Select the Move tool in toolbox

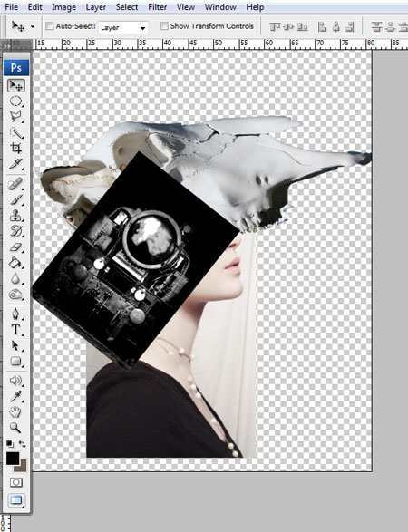(x=16, y=85)
